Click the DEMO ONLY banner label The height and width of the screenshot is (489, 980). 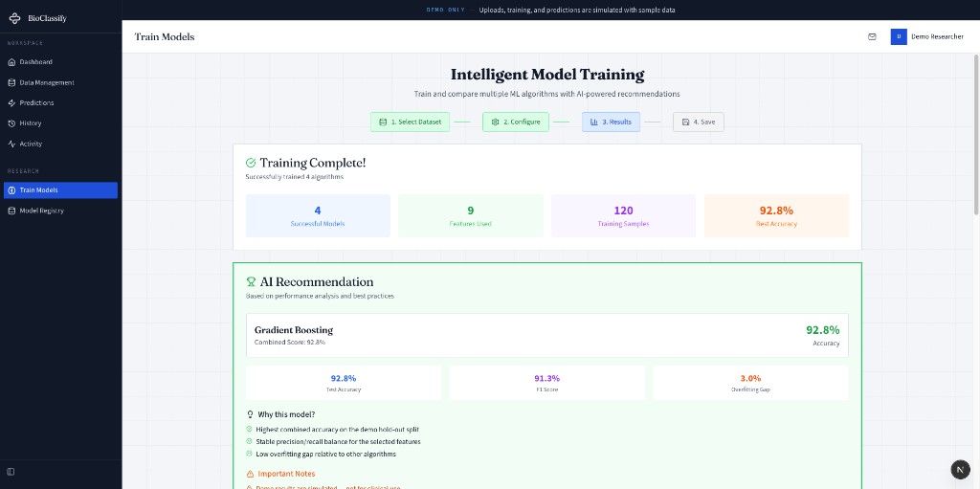point(446,10)
